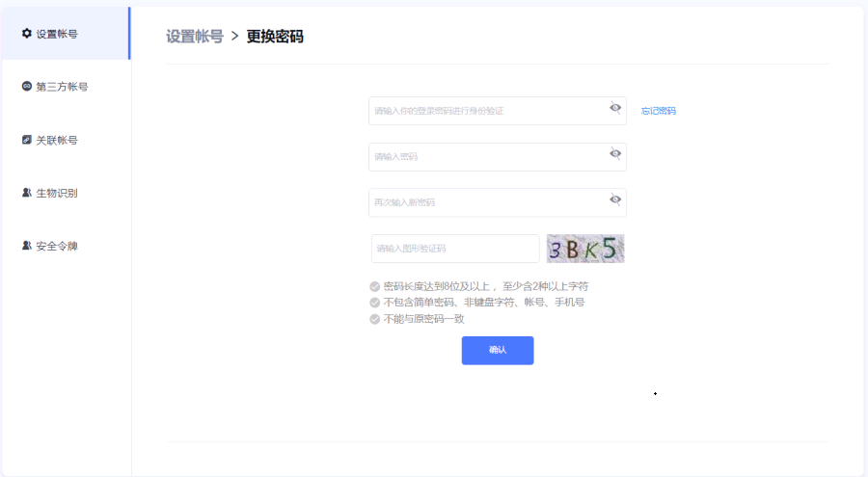Toggle visibility of the 请输入密码 field
868x477 pixels.
pyautogui.click(x=615, y=154)
